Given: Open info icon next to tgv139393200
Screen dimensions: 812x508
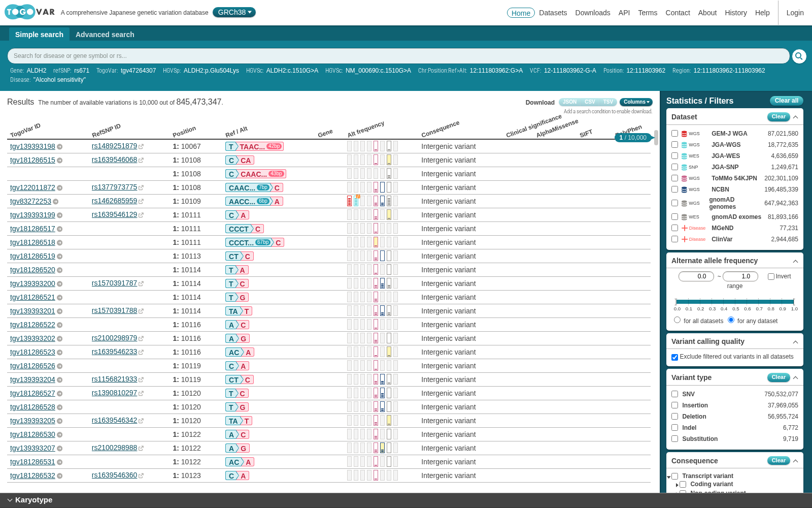Looking at the screenshot, I should [60, 284].
